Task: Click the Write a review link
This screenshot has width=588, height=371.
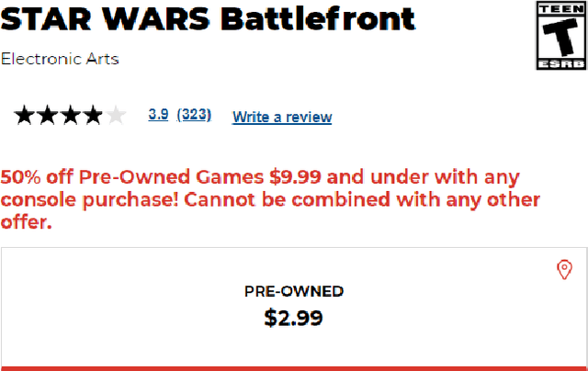Action: (x=282, y=117)
